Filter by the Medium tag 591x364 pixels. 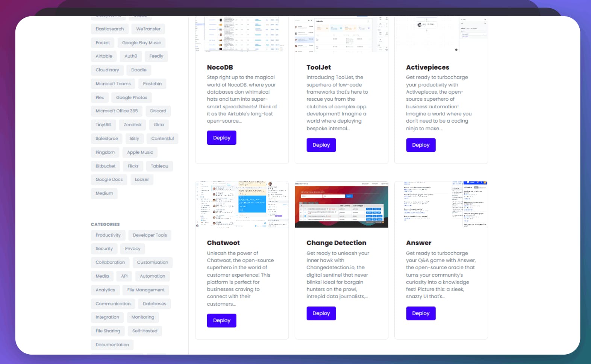pos(104,194)
